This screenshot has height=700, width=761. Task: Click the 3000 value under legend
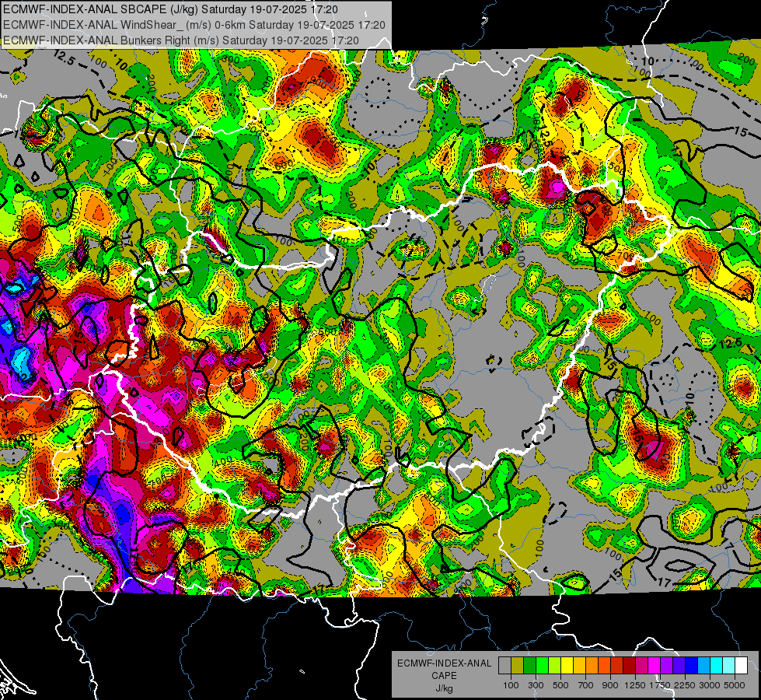[x=710, y=685]
